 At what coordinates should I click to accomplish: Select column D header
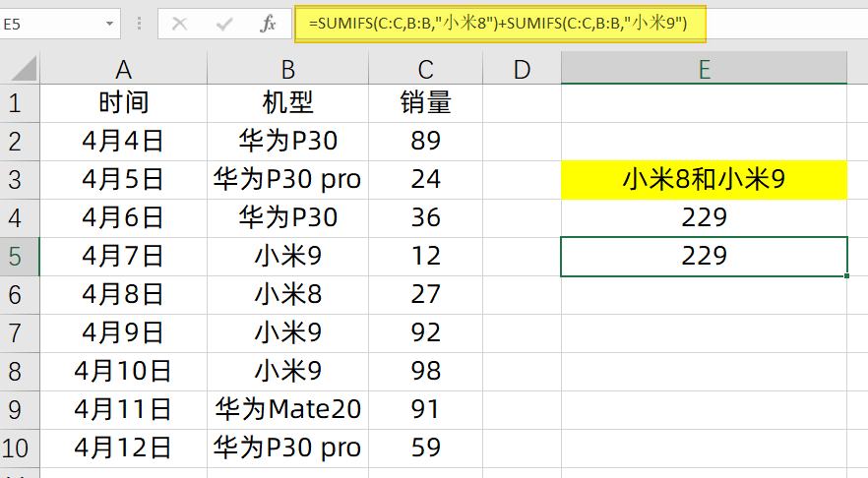tap(522, 69)
